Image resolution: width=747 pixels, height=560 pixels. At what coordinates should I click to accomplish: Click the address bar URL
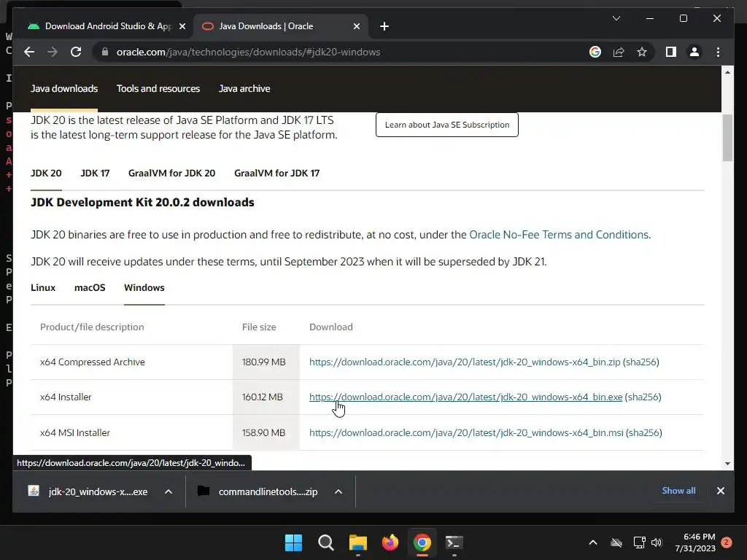[248, 52]
